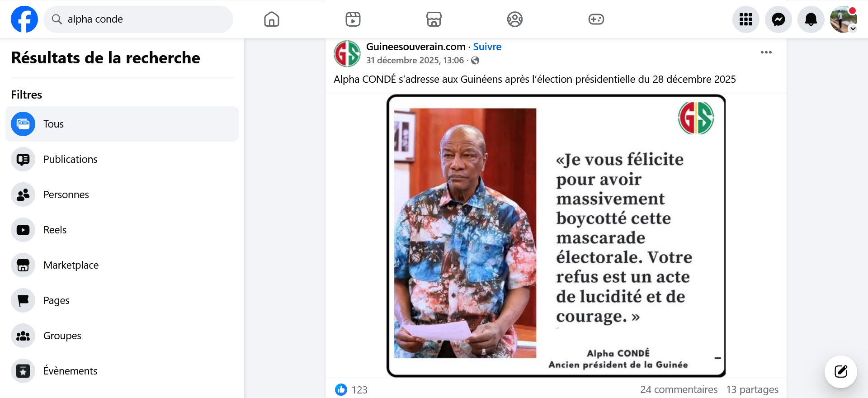Open Messenger chats

(x=778, y=19)
